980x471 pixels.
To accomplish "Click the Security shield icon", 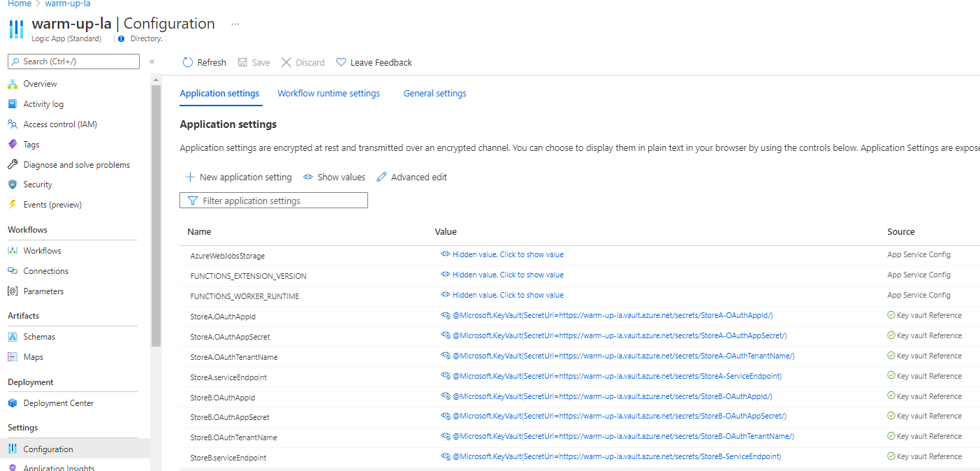I will pyautogui.click(x=12, y=184).
